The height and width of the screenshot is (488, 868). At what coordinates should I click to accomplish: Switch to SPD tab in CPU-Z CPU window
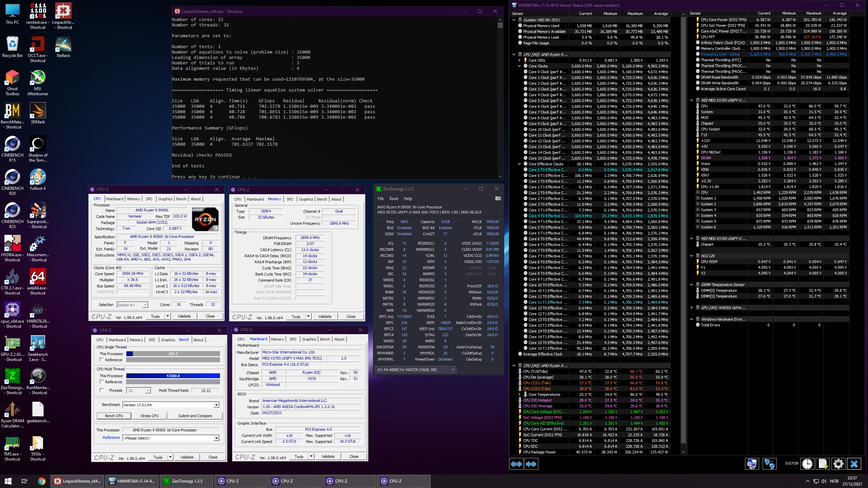pyautogui.click(x=149, y=199)
